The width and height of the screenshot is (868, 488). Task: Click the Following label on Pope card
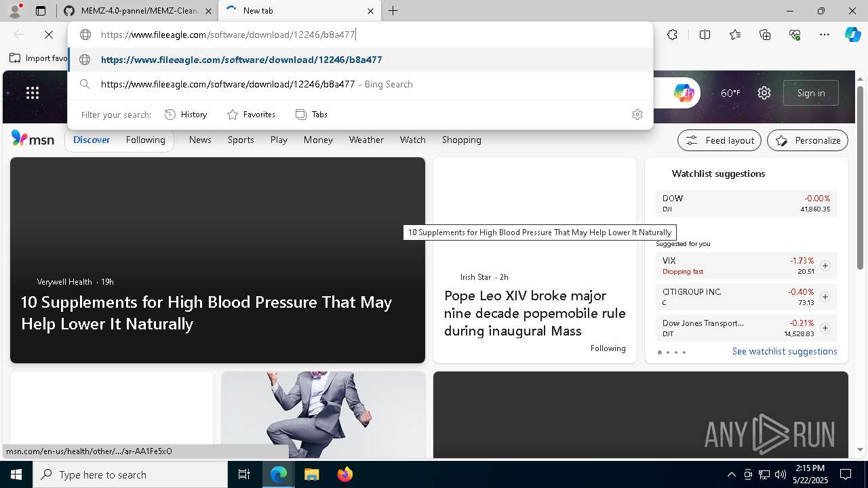[x=608, y=348]
